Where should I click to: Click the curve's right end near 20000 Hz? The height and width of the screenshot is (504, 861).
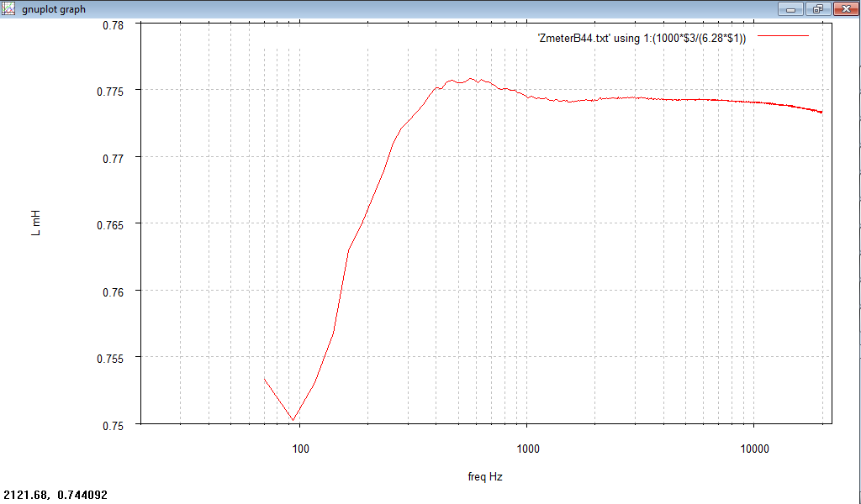821,112
